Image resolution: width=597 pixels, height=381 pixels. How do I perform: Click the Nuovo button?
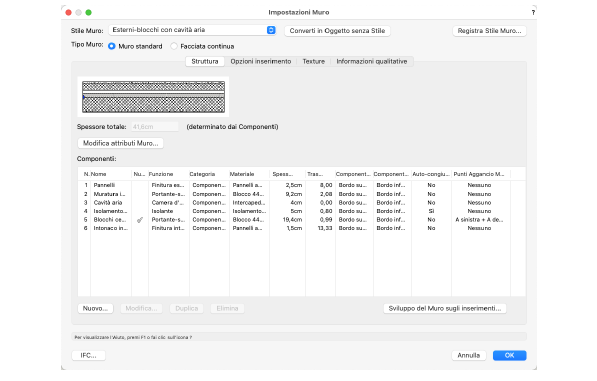point(95,308)
